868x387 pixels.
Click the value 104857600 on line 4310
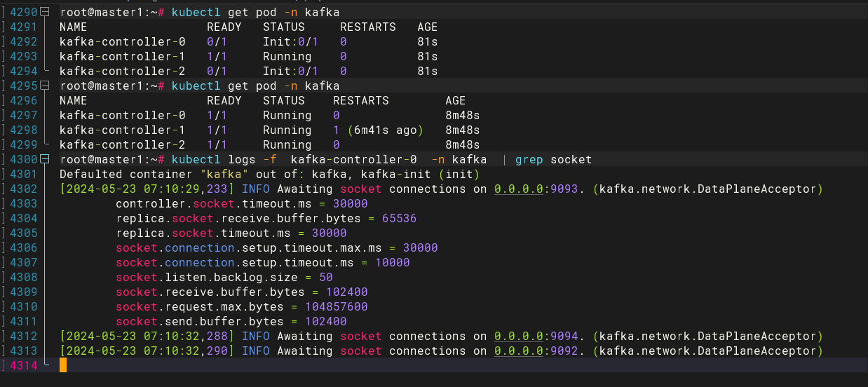tap(337, 306)
